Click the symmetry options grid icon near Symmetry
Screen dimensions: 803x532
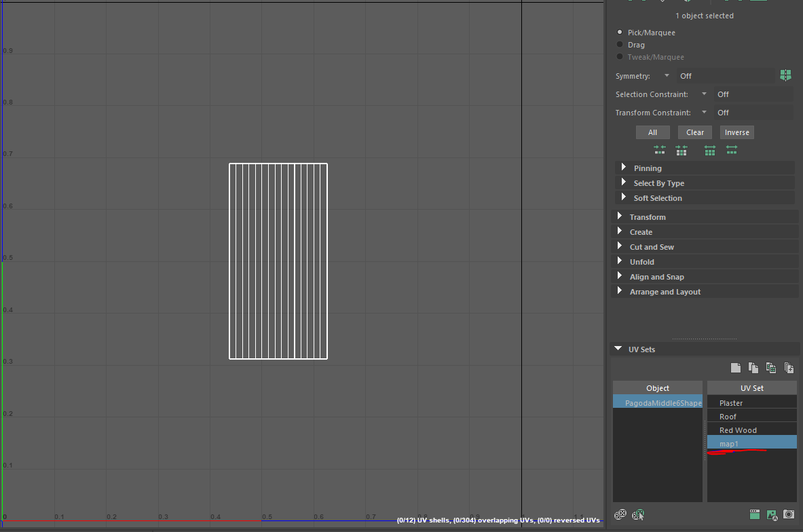(785, 75)
